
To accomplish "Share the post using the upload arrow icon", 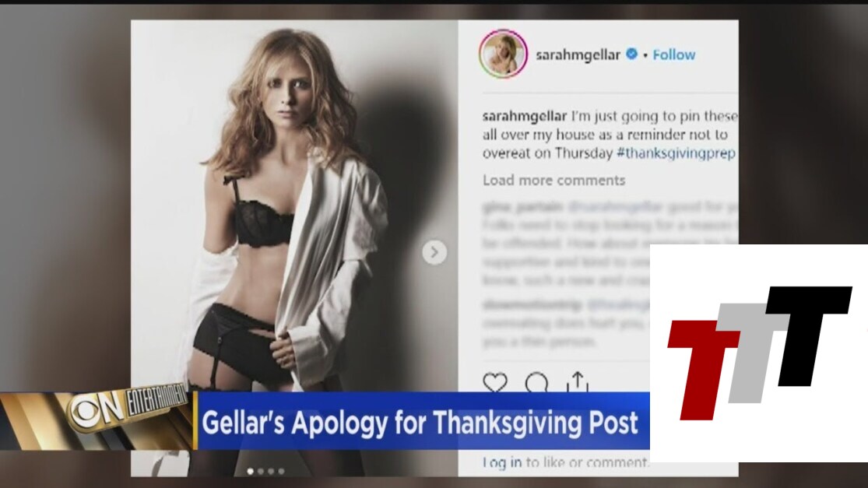I will coord(578,381).
